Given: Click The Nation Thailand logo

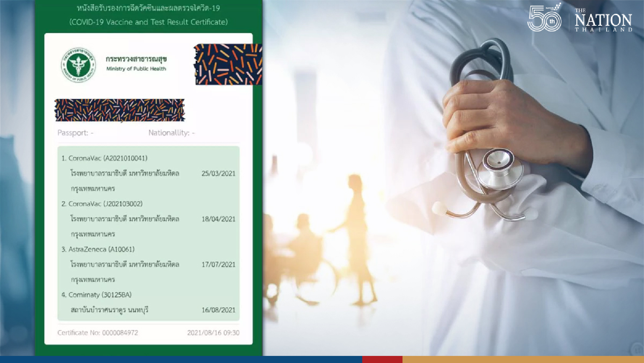Looking at the screenshot, I should (603, 20).
